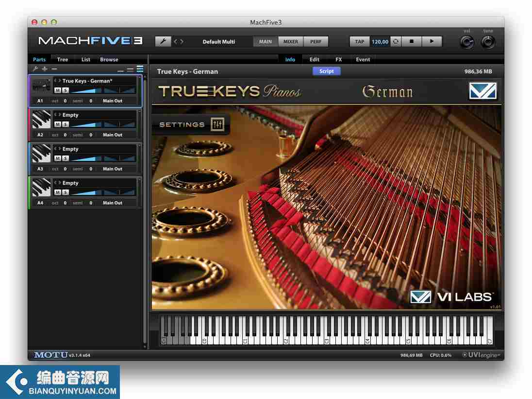
Task: Load next multi with right arrow
Action: point(182,41)
